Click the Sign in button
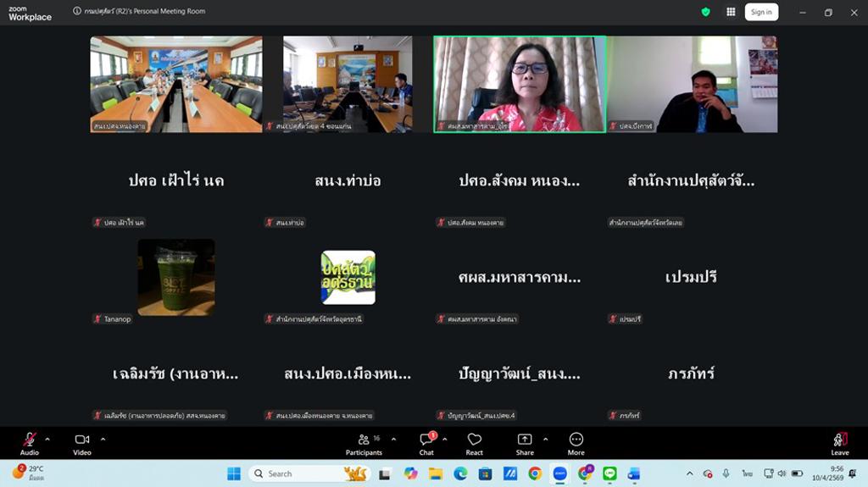The image size is (868, 487). pyautogui.click(x=761, y=12)
